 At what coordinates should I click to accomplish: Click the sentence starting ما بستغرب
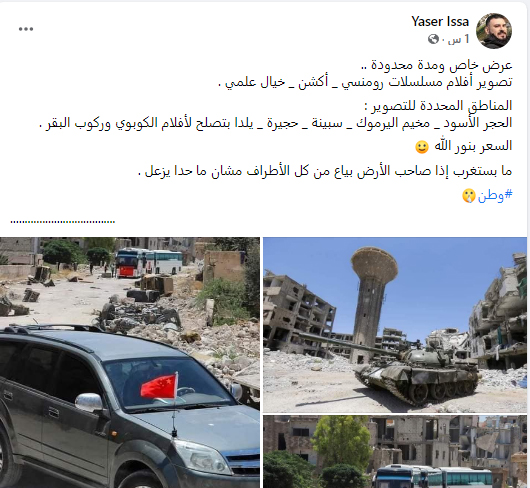click(x=326, y=171)
